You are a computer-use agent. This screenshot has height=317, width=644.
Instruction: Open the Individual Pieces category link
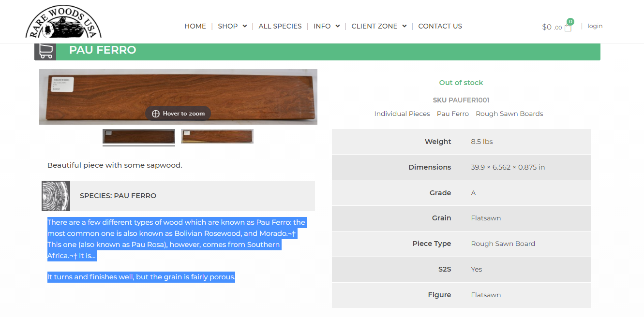pos(402,114)
